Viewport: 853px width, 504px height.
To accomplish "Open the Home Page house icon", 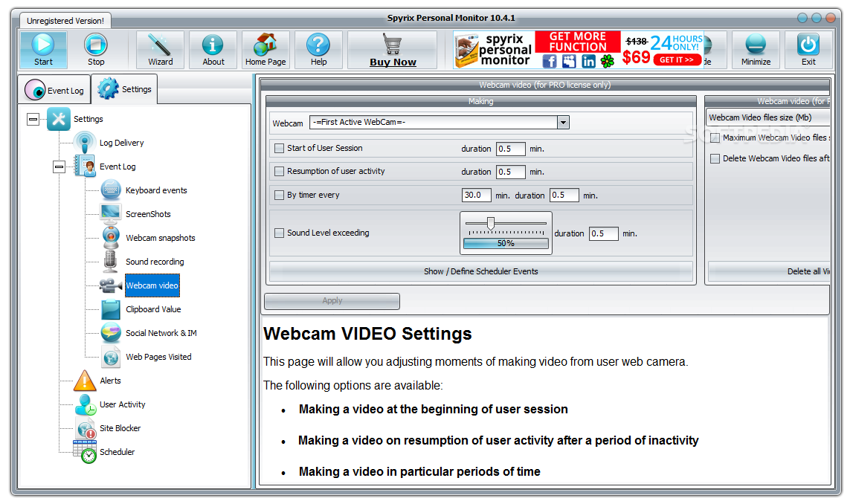I will 265,44.
